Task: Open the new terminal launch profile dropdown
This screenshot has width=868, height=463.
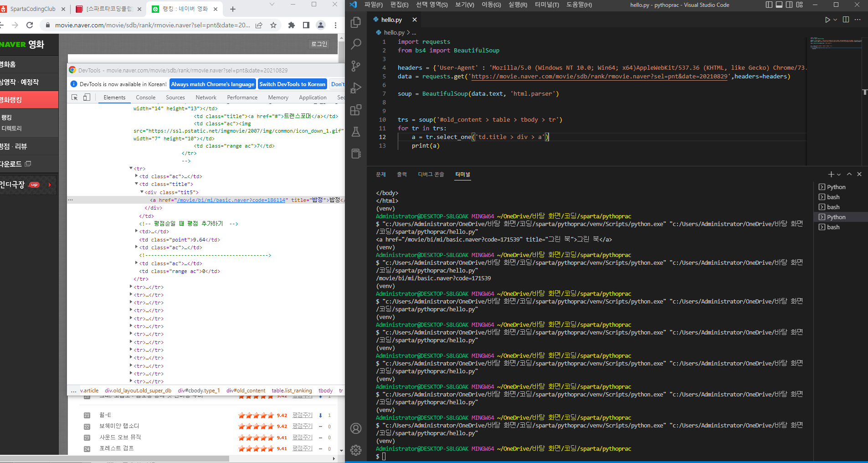Action: point(839,175)
